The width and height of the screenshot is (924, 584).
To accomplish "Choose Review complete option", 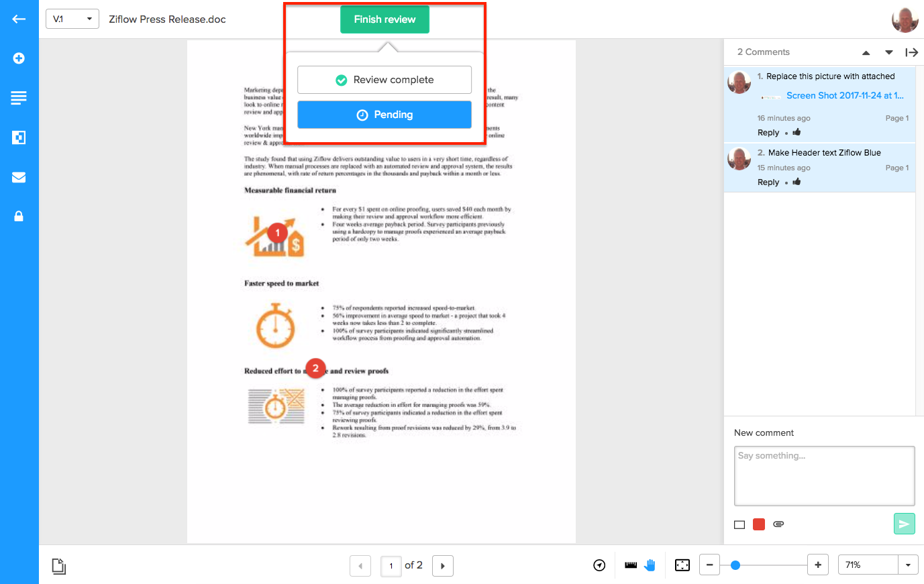I will pyautogui.click(x=384, y=80).
